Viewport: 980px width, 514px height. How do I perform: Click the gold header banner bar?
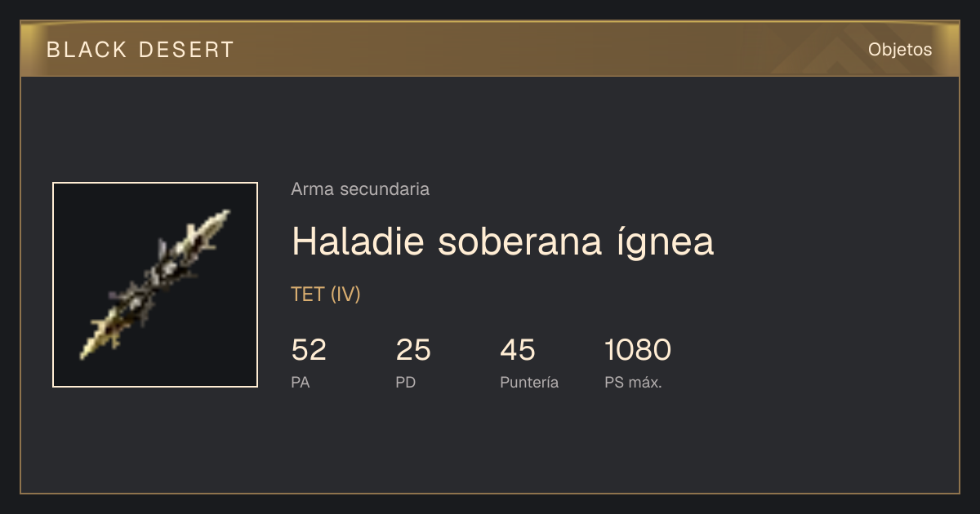(x=490, y=49)
